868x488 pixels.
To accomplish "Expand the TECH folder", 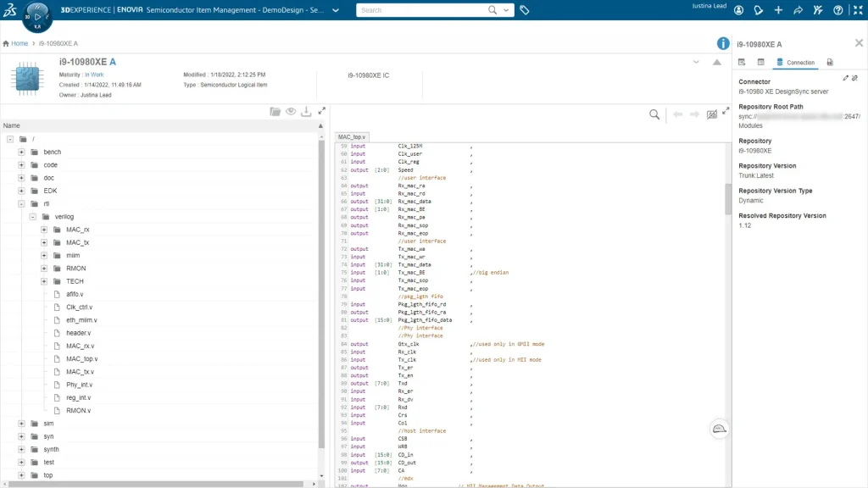I will tap(44, 281).
